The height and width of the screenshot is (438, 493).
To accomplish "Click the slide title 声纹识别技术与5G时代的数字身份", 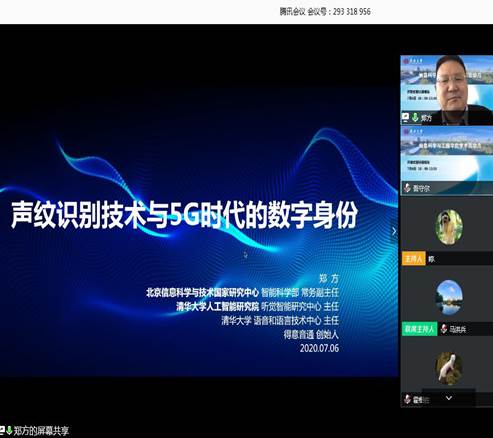I will (x=184, y=214).
